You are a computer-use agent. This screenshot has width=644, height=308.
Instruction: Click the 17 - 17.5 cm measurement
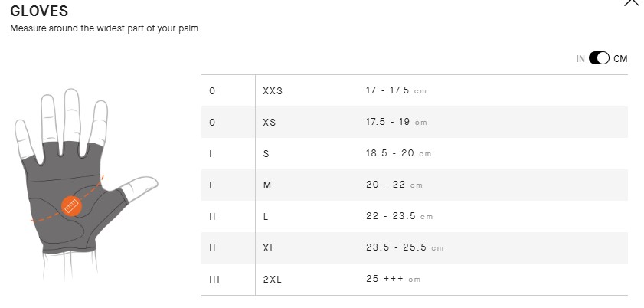point(396,90)
